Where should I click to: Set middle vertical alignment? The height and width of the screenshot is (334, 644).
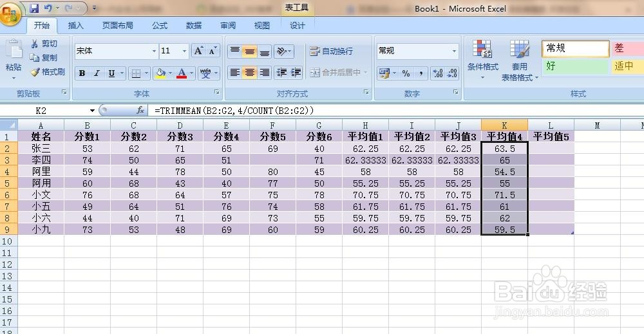tap(250, 51)
